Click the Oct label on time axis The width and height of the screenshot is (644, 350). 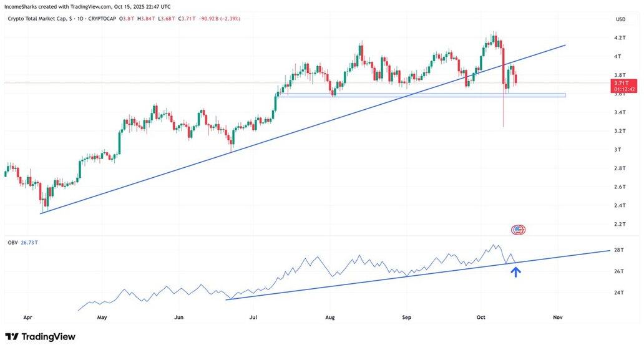click(x=482, y=317)
